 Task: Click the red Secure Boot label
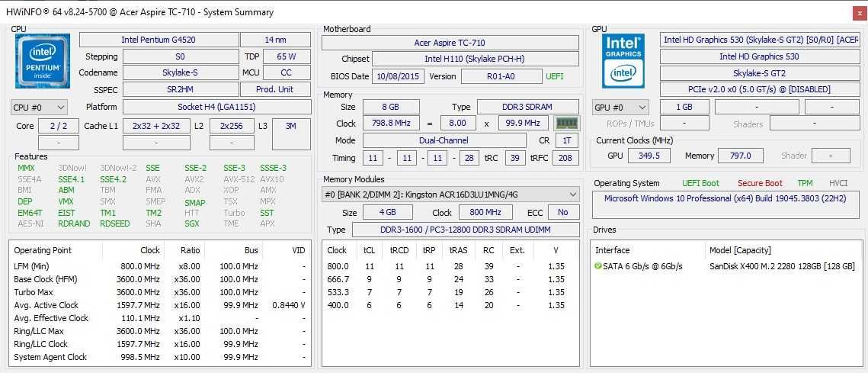(x=760, y=184)
